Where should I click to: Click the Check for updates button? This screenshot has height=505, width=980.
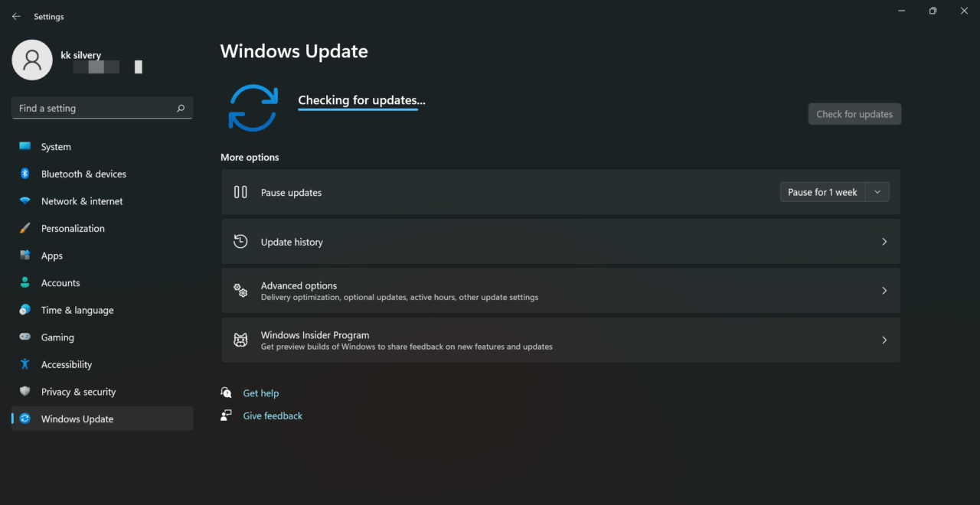(854, 114)
